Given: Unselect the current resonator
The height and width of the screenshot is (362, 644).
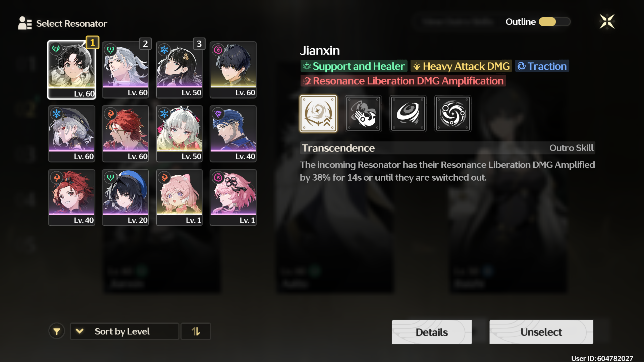Looking at the screenshot, I should click(541, 332).
